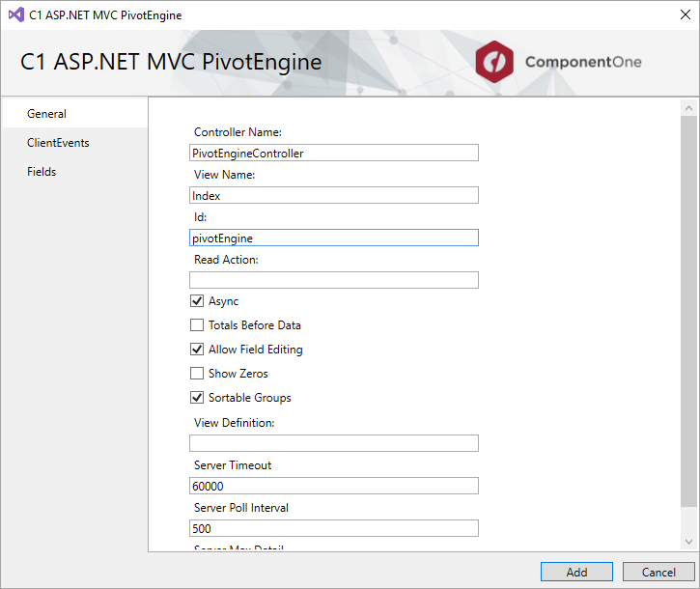Click the ComponentOne logo
700x589 pixels.
click(x=558, y=62)
